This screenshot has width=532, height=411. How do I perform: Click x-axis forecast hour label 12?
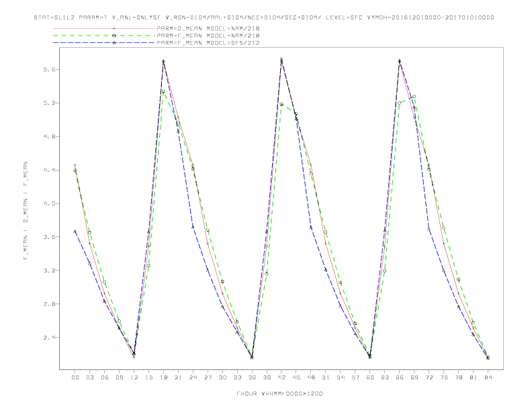(x=134, y=377)
